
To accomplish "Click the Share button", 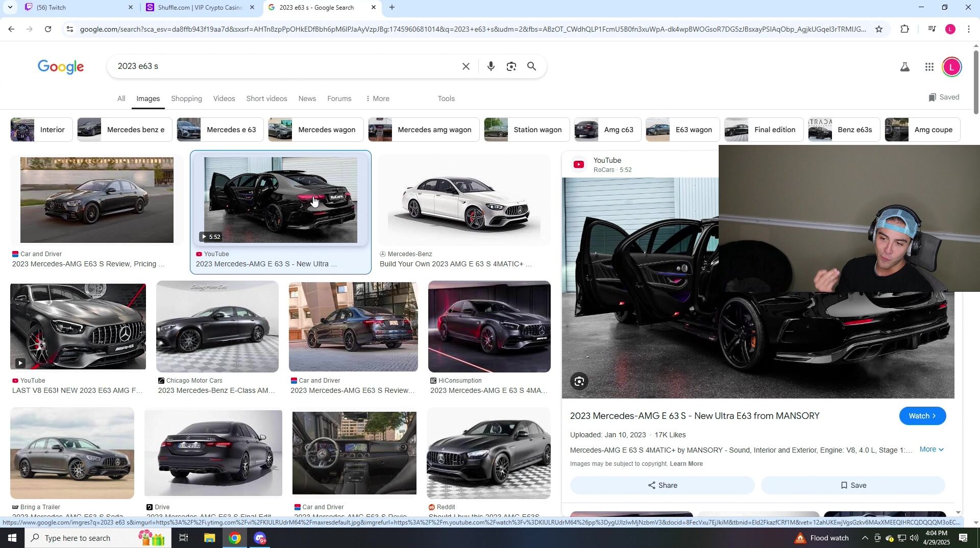I will pyautogui.click(x=662, y=485).
